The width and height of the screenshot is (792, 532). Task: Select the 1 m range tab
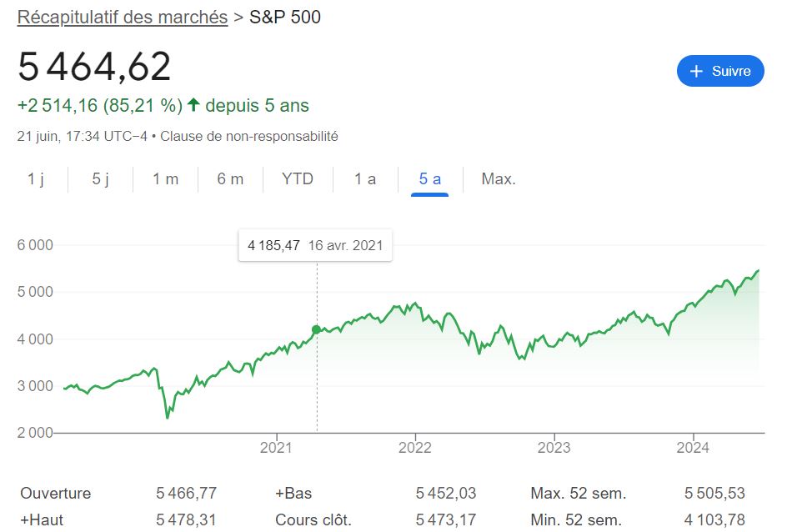[165, 179]
